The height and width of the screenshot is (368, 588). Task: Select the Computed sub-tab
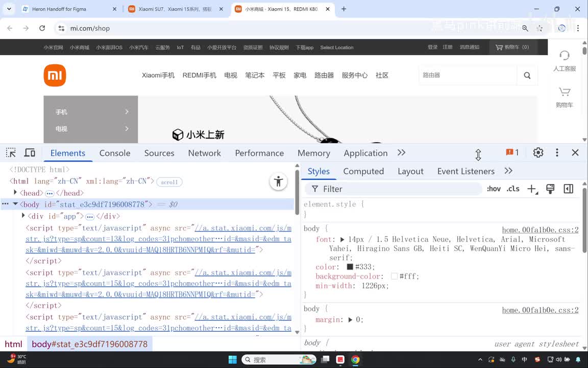363,171
